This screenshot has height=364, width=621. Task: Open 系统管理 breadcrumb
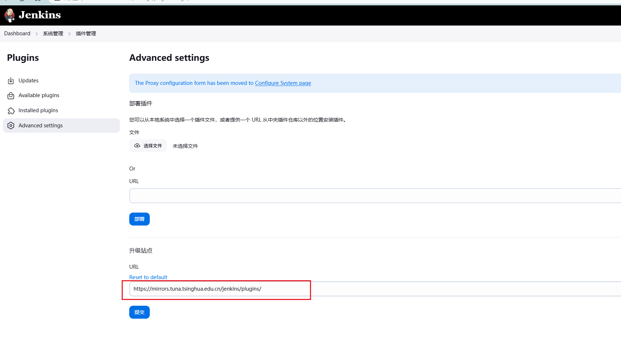(x=53, y=33)
